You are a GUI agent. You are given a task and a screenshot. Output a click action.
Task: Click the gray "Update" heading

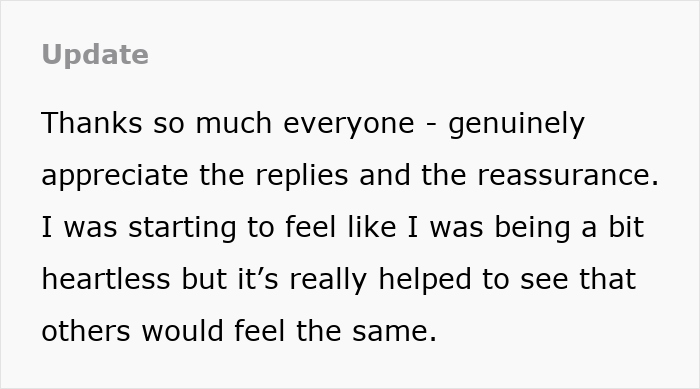tap(95, 55)
